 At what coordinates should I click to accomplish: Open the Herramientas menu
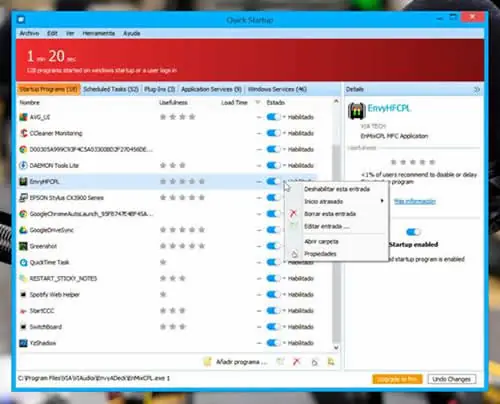tap(99, 33)
